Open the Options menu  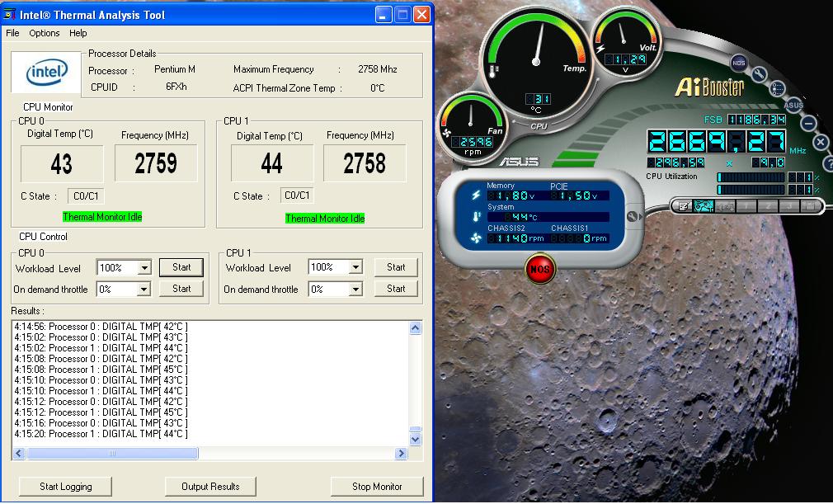(x=44, y=33)
